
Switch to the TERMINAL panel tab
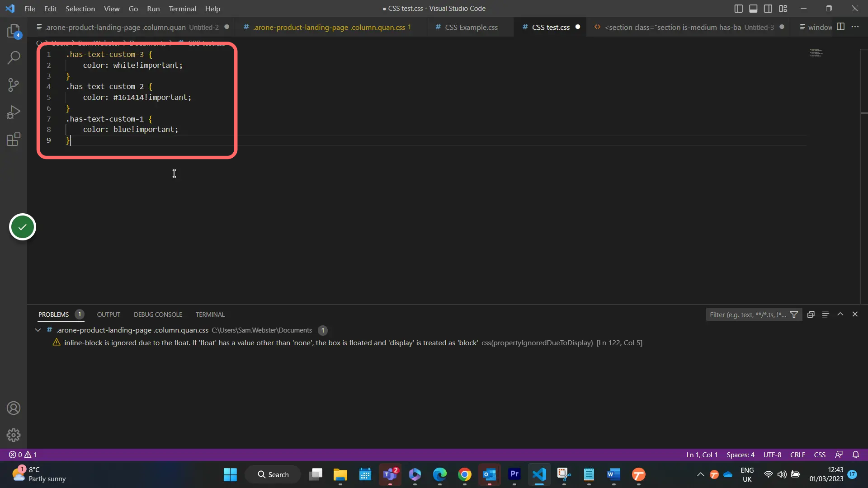tap(210, 314)
